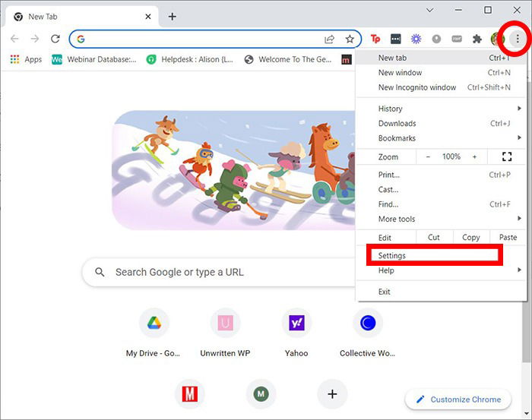Screen dimensions: 532x420
Task: Click the forward navigation arrow
Action: (x=35, y=39)
